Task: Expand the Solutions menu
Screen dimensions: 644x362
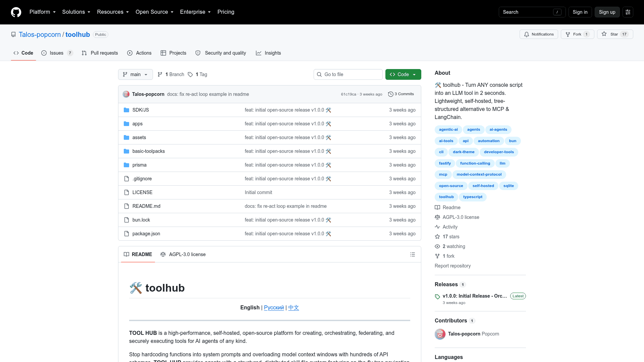Action: point(76,12)
